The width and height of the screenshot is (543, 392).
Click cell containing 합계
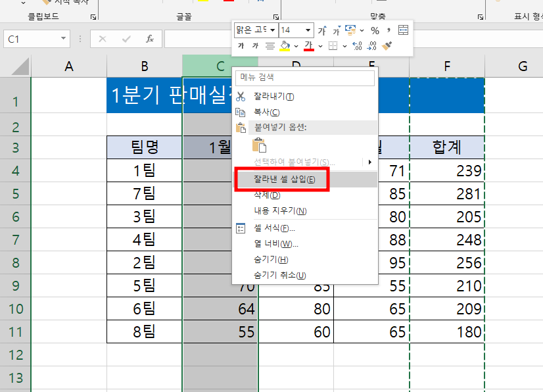[447, 147]
